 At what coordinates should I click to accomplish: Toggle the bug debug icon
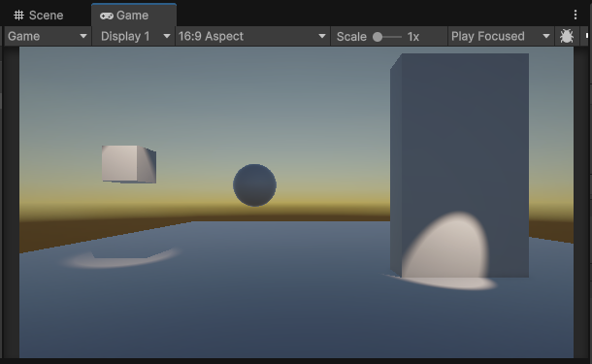click(567, 36)
